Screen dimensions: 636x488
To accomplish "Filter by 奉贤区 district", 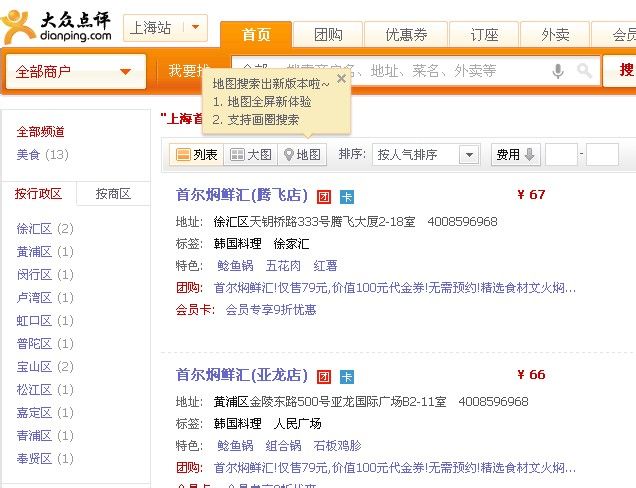I will tap(45, 459).
